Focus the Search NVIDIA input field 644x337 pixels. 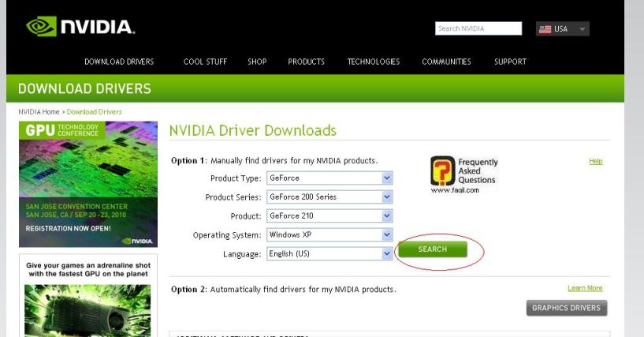coord(478,29)
